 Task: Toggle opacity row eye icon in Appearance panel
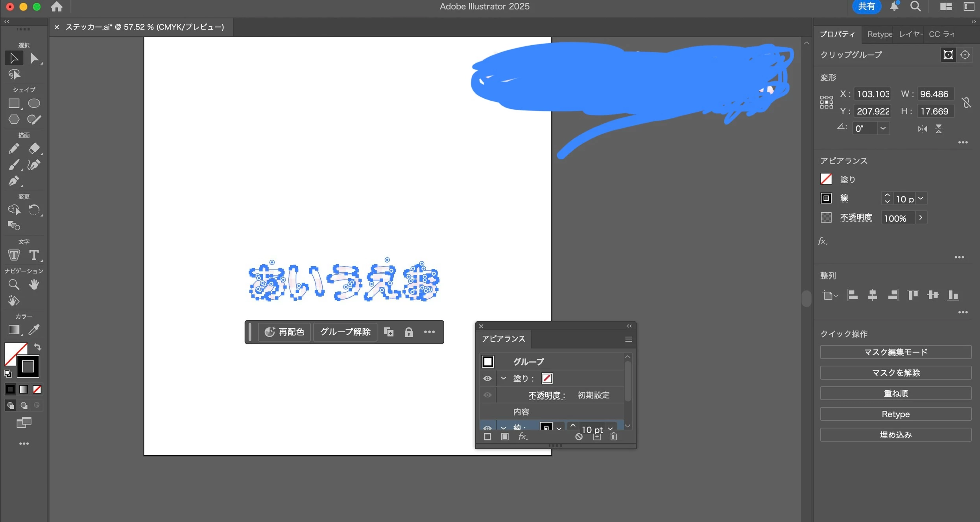coord(487,395)
